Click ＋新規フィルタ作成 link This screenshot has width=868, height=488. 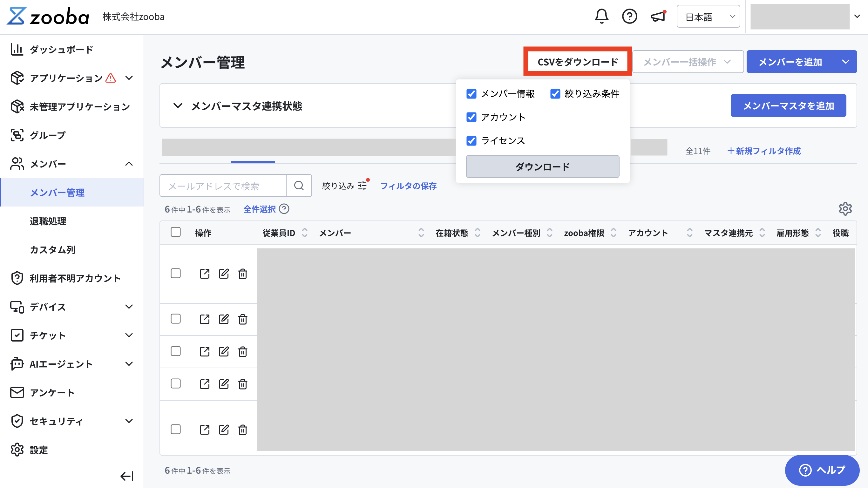[x=764, y=151]
